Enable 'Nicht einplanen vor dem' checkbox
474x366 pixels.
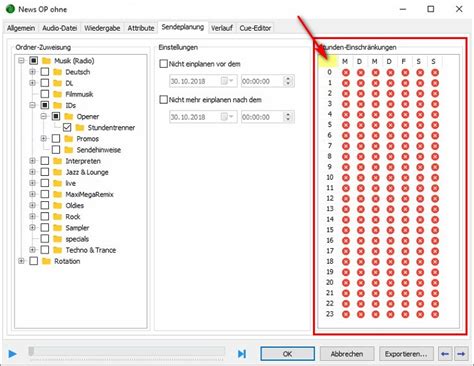(x=163, y=64)
